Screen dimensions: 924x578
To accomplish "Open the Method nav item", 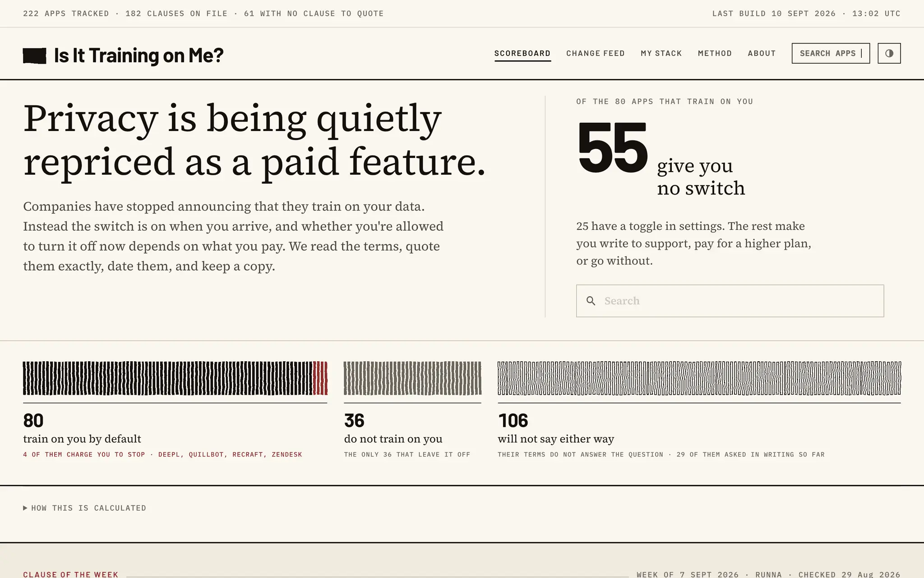I will coord(715,53).
